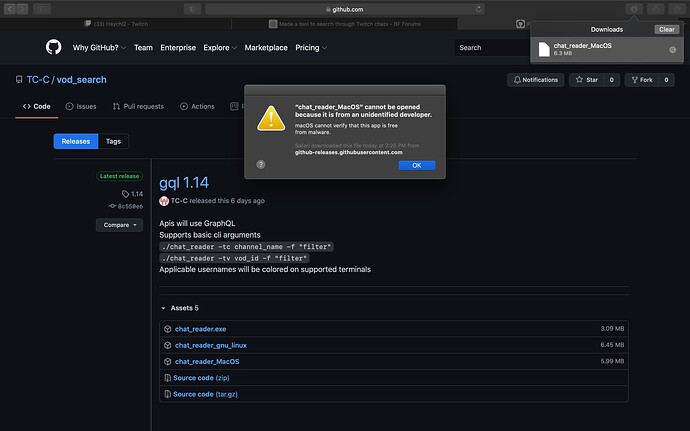Click package icon beside chat_reader_MacOS asset
Viewport: 690px width, 431px height.
168,361
